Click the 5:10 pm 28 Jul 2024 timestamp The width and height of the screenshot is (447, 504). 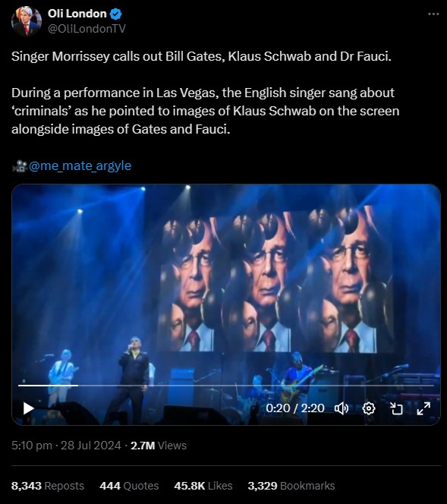[x=66, y=446]
